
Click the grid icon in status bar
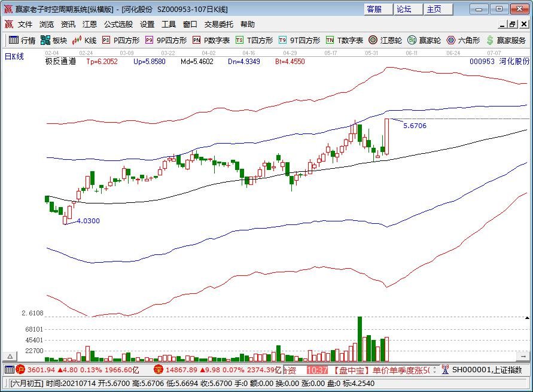click(x=10, y=369)
